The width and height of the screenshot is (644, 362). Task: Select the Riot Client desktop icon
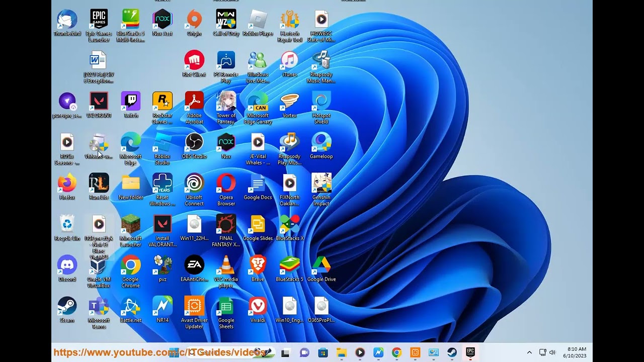click(x=194, y=64)
